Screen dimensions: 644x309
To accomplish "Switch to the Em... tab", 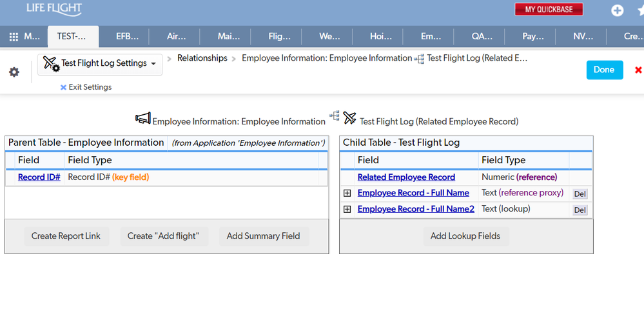I will [x=431, y=37].
